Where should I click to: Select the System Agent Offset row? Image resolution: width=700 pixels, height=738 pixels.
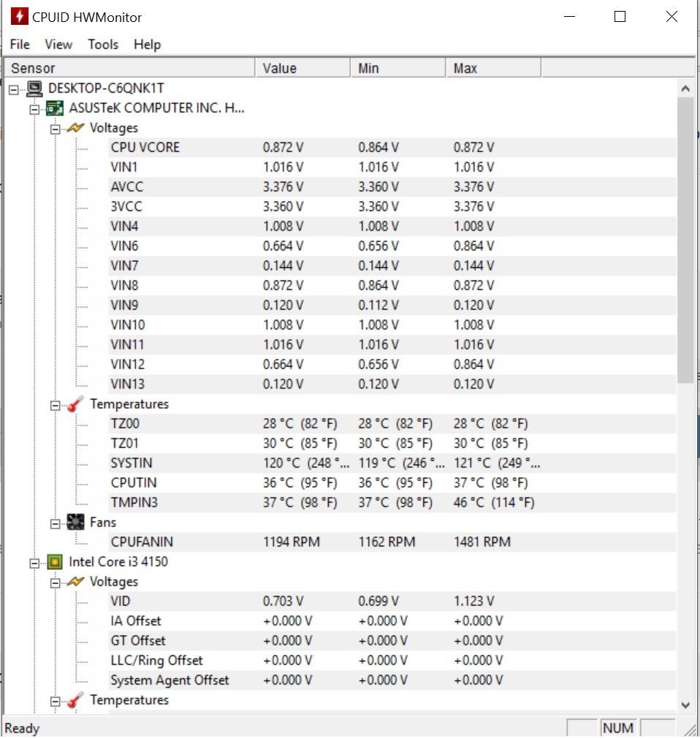tap(392, 680)
